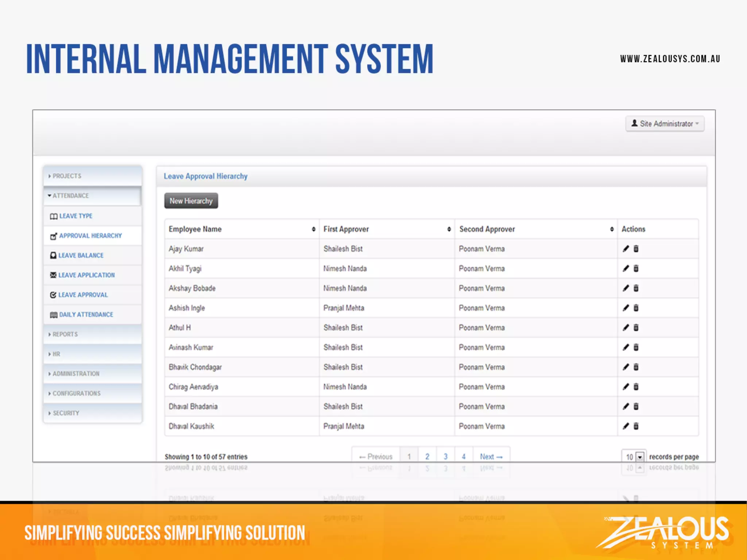Delete the Bhavik Chondagar hierarchy row
This screenshot has height=560, width=747.
[636, 367]
